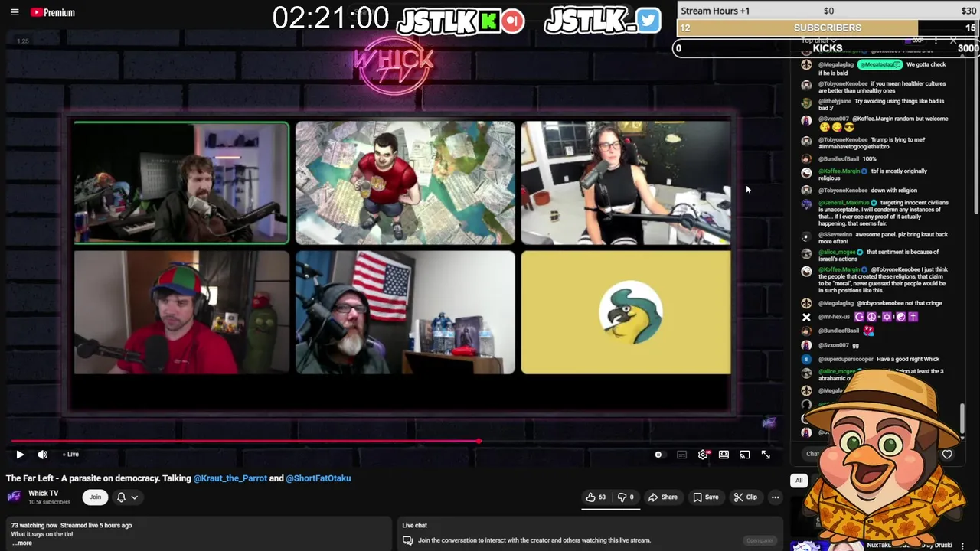The width and height of the screenshot is (980, 551).
Task: Enter full screen mode
Action: pos(766,455)
